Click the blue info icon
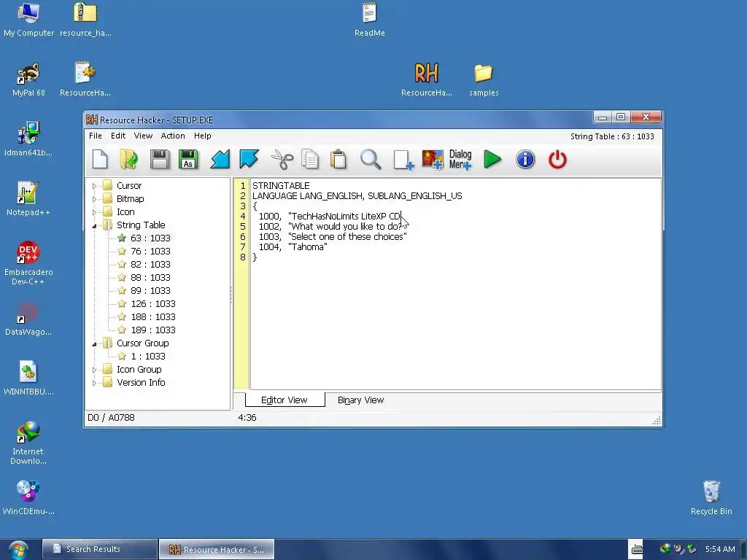This screenshot has height=560, width=747. click(x=525, y=159)
